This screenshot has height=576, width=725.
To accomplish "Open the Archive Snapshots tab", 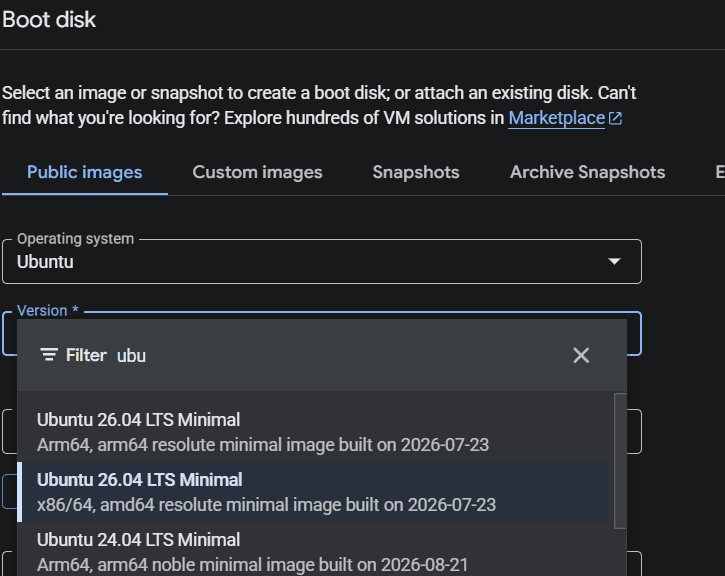I will point(587,172).
